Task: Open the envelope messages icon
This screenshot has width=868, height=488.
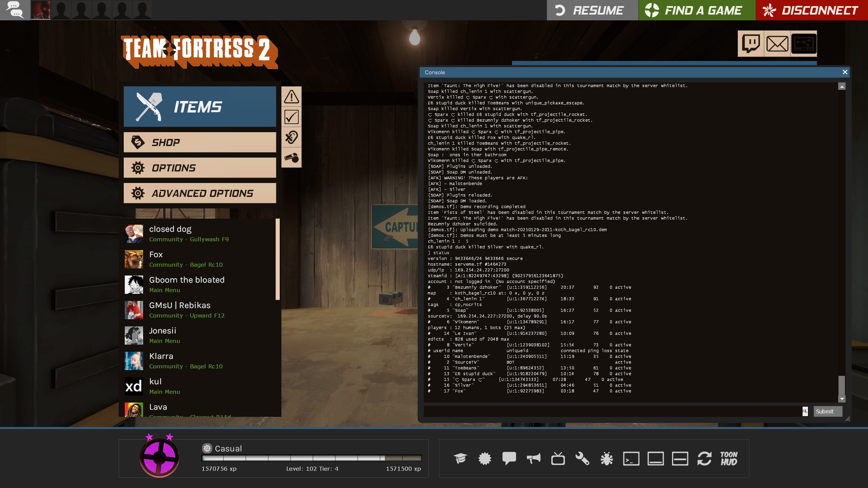Action: tap(777, 44)
